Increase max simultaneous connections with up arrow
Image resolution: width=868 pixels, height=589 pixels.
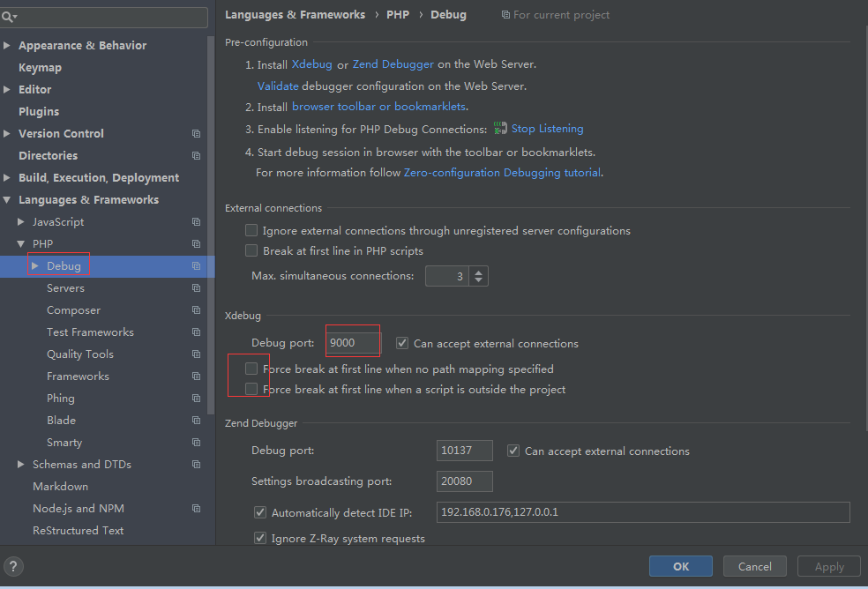click(479, 272)
